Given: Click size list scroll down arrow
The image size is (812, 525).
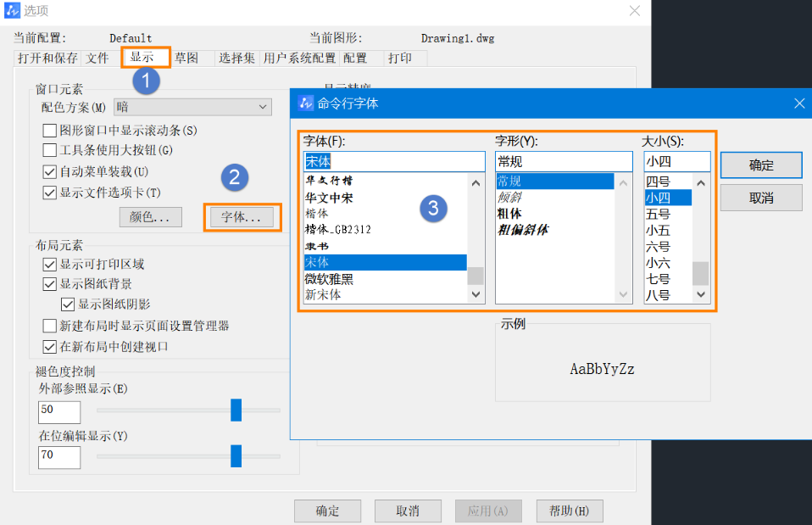Looking at the screenshot, I should pos(701,294).
